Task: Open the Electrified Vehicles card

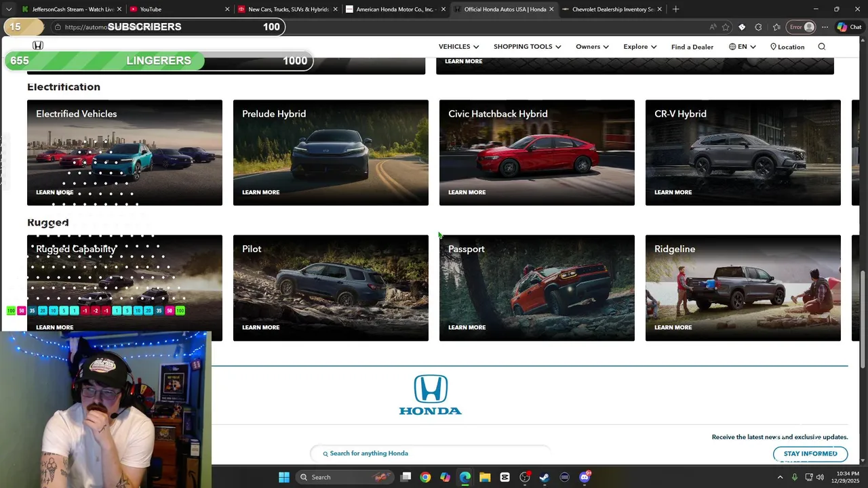Action: click(x=125, y=152)
